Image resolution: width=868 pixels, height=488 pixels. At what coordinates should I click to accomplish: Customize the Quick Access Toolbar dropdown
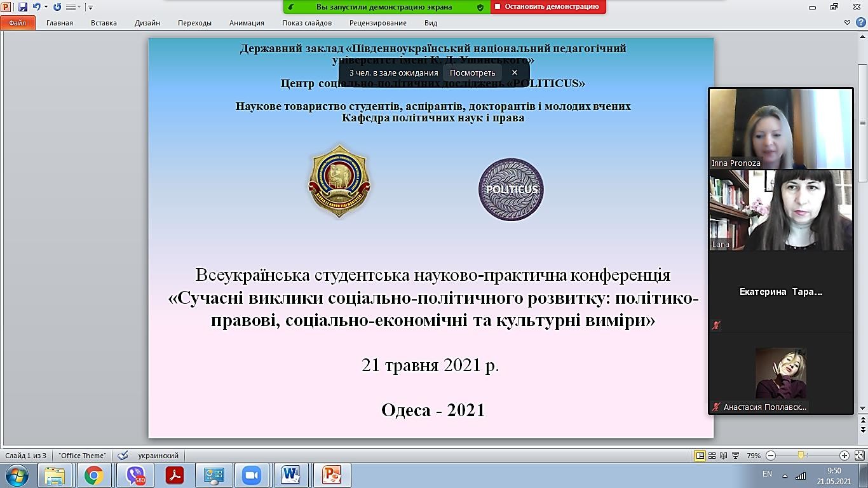[x=90, y=7]
